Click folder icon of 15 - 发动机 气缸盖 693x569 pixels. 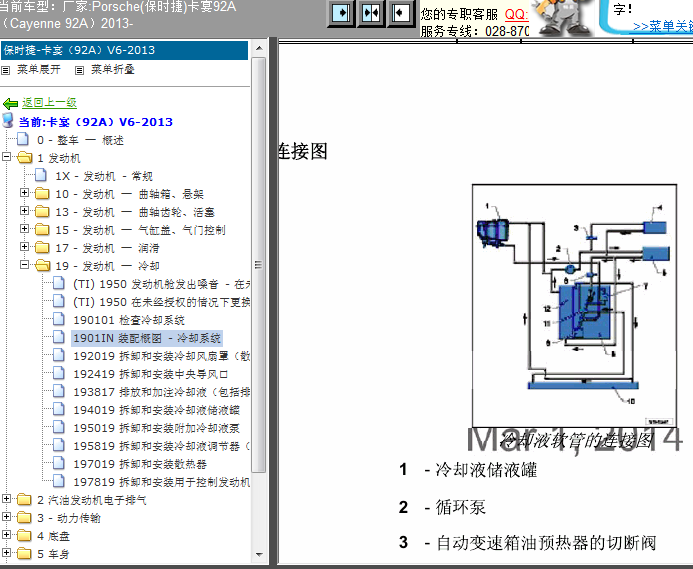pos(42,229)
